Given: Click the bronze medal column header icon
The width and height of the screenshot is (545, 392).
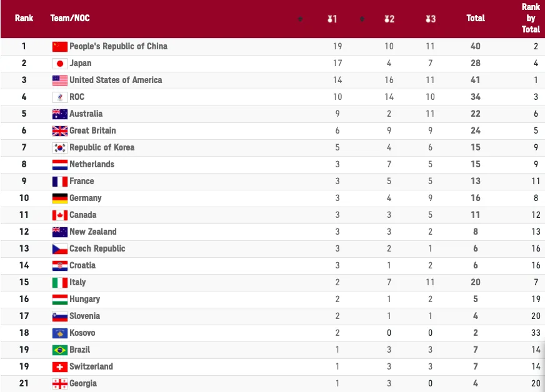Looking at the screenshot, I should point(430,19).
